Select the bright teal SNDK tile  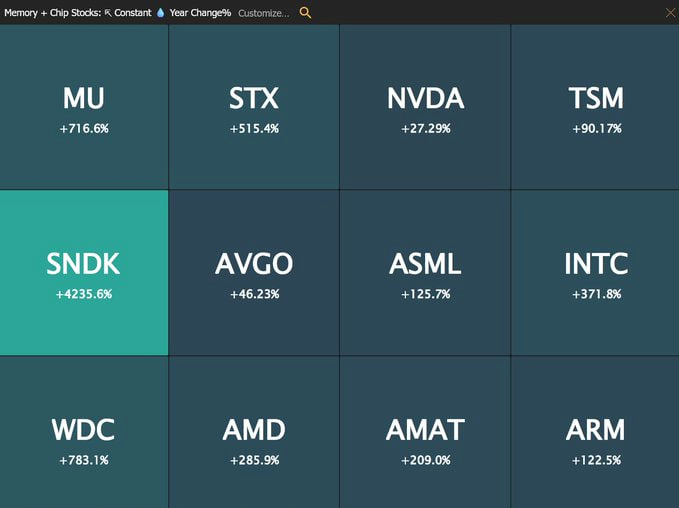click(84, 273)
